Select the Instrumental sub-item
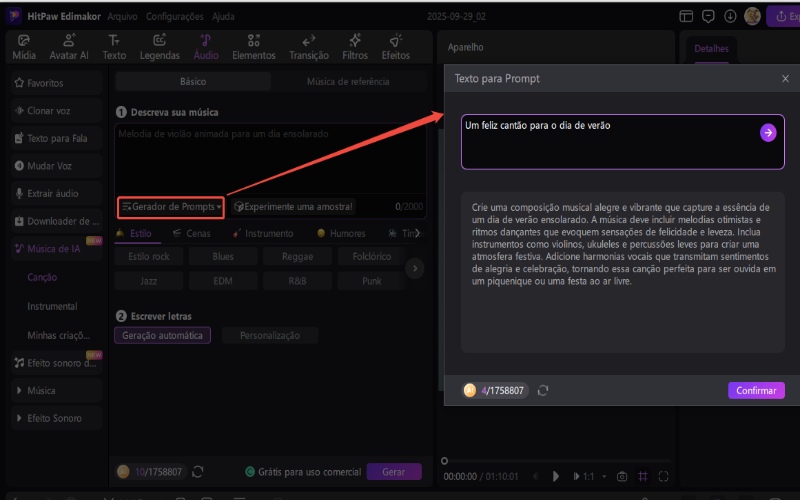Viewport: 800px width, 500px height. (x=53, y=306)
